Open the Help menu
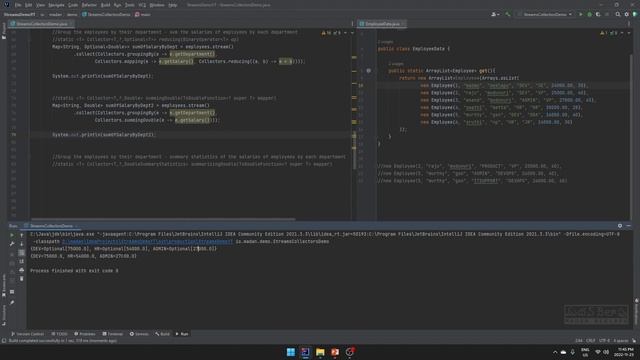Screen dimensions: 640x360 [173, 5]
